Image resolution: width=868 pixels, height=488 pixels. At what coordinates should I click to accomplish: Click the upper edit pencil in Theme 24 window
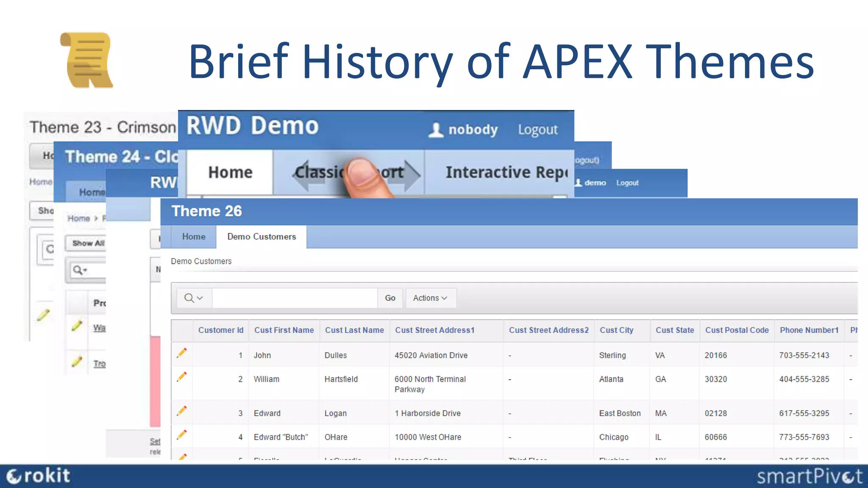pyautogui.click(x=77, y=326)
